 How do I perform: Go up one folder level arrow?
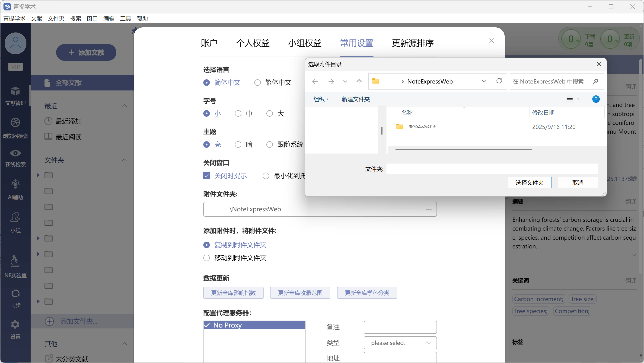[x=359, y=82]
